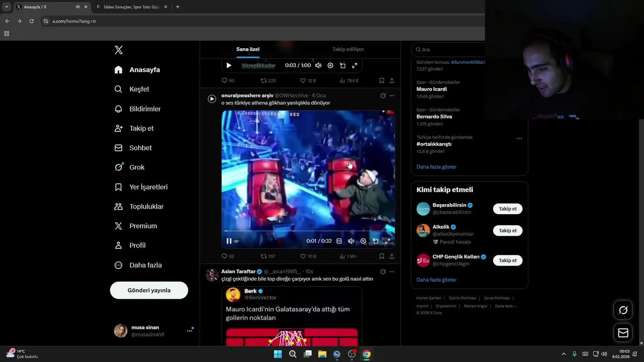Open picture-in-picture for the o ses türkiye video
The height and width of the screenshot is (362, 644).
(375, 241)
